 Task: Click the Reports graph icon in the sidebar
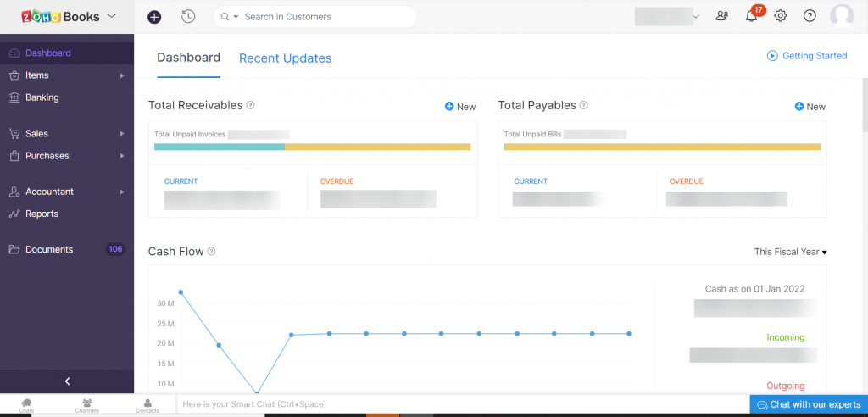(x=14, y=214)
